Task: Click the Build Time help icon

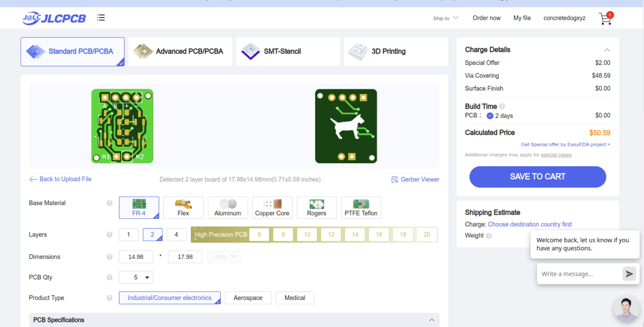Action: click(502, 106)
